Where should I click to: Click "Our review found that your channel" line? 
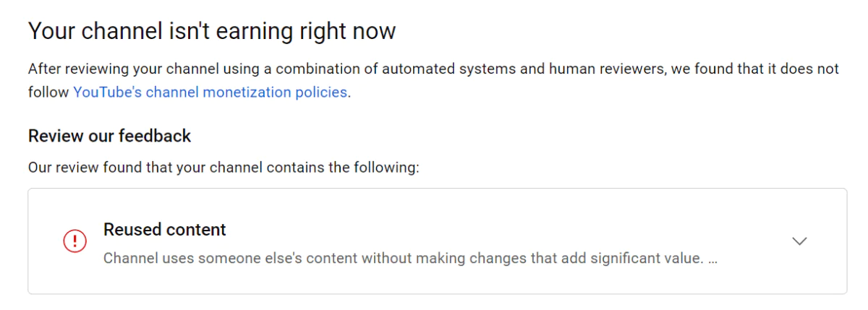[145, 168]
